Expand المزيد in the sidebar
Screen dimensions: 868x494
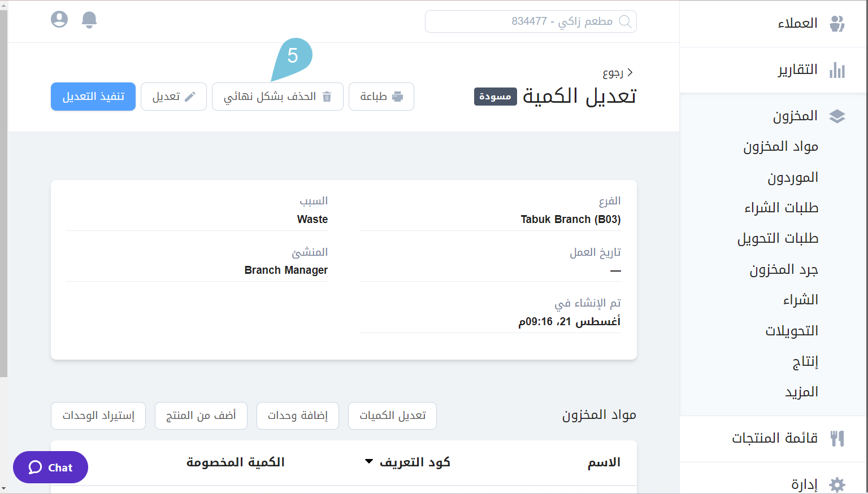(x=801, y=392)
